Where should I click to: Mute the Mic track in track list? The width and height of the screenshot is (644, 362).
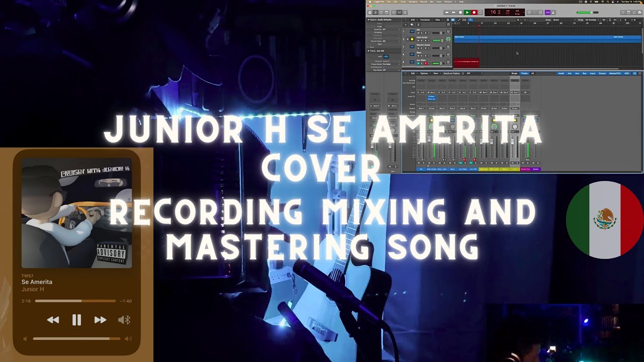point(418,33)
